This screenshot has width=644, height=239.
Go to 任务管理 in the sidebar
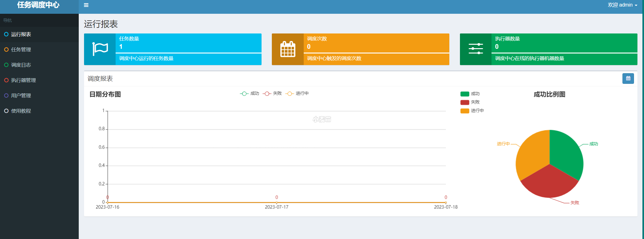[x=39, y=50]
